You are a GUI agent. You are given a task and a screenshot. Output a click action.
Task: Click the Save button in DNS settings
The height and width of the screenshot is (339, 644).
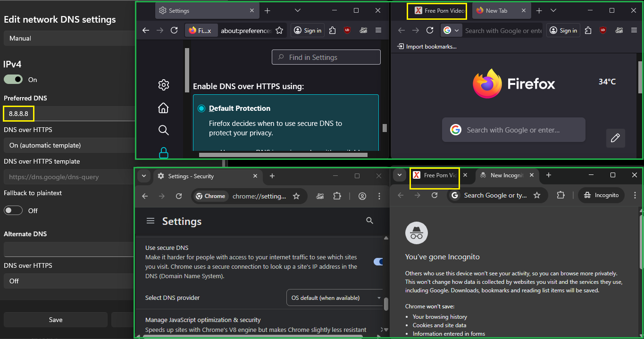coord(56,320)
